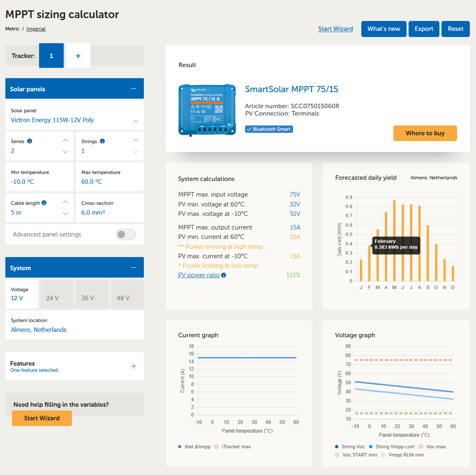The width and height of the screenshot is (476, 475).
Task: Click Where to buy button
Action: pyautogui.click(x=425, y=133)
